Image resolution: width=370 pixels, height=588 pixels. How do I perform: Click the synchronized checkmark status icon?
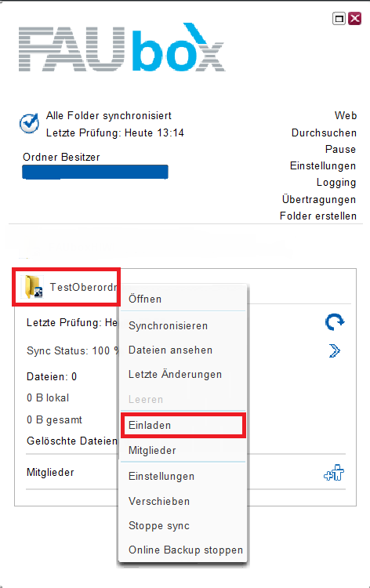[x=29, y=123]
